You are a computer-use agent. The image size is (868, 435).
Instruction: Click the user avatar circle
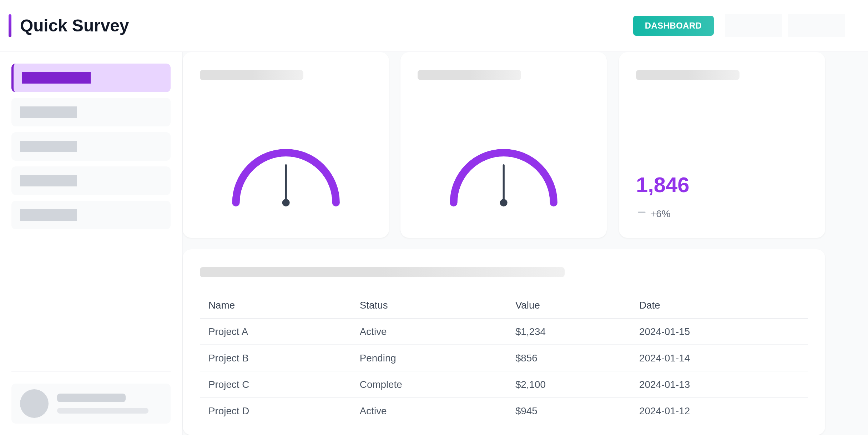tap(34, 404)
